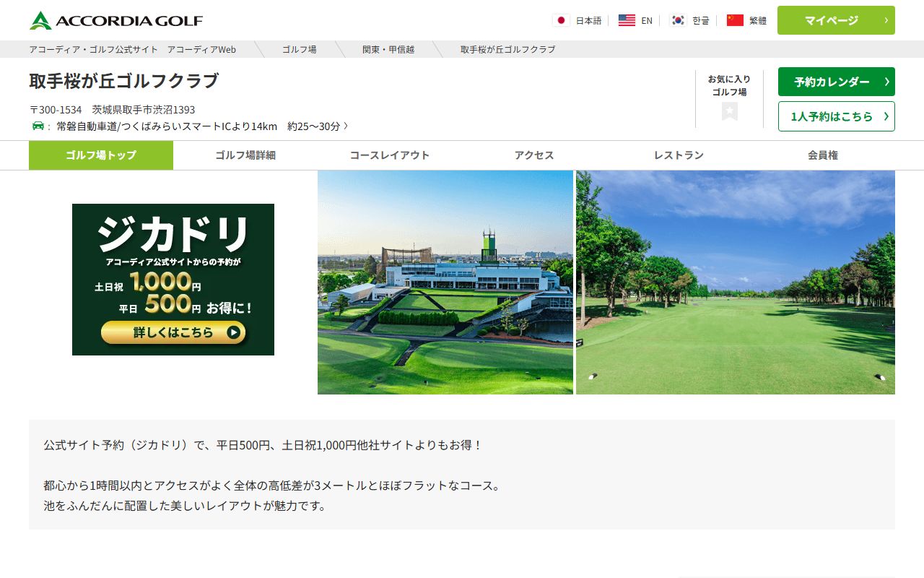
Task: Select the ゴルフ場トップ tab
Action: 101,155
